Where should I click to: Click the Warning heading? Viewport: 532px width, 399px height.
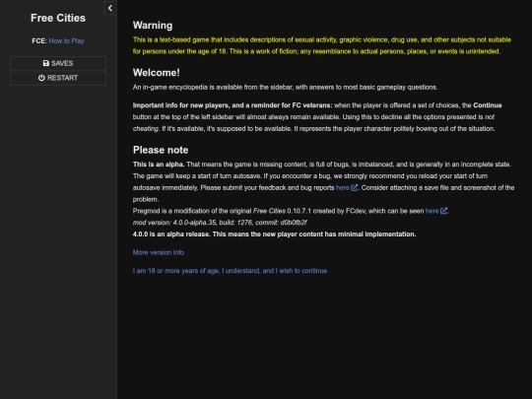[153, 26]
